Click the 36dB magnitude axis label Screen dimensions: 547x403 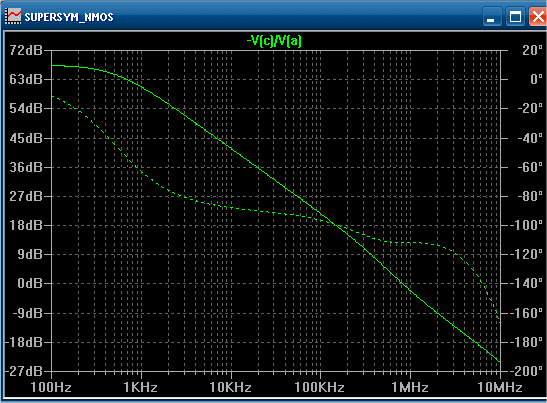tap(26, 167)
